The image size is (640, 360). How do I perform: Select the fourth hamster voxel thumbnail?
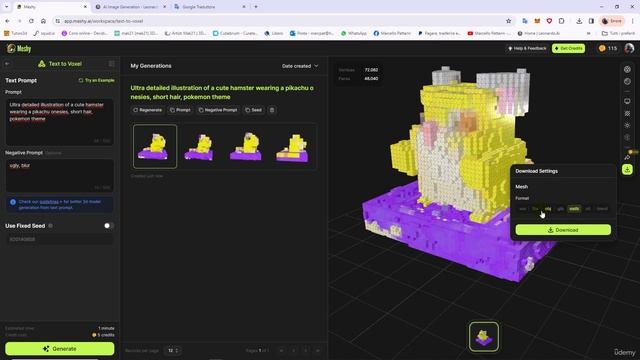click(x=292, y=147)
